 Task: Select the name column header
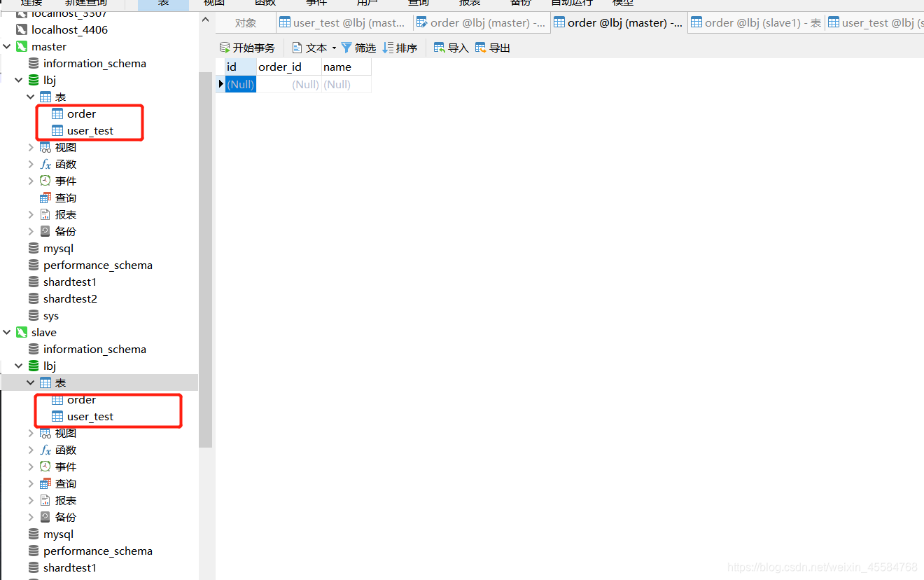point(346,67)
